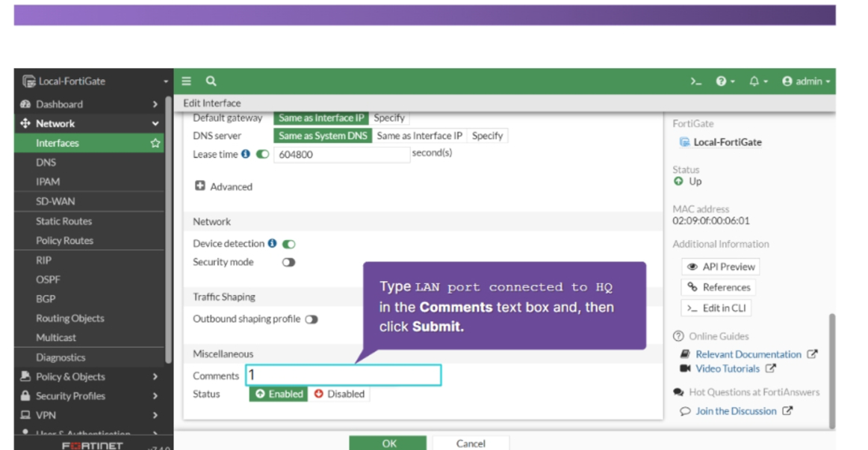Click the VPN monitor icon
Viewport: 868px width, 450px height.
tap(25, 415)
